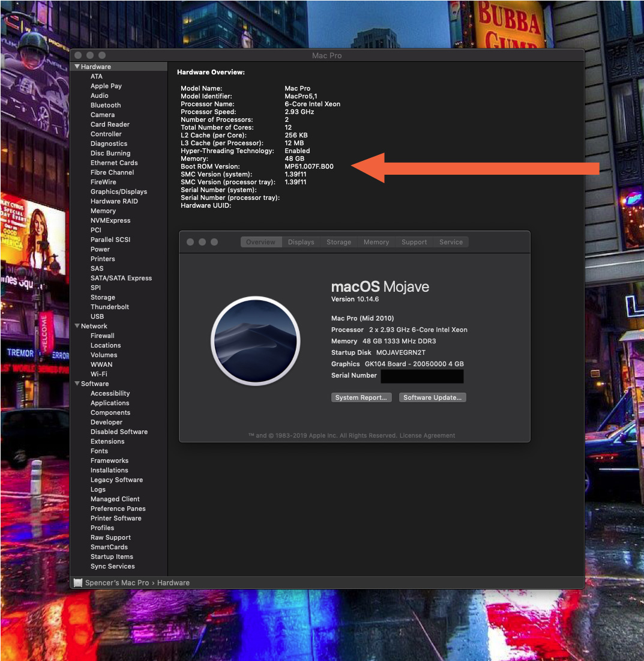Select FireWire in the sidebar
This screenshot has height=661, width=644.
pos(103,182)
